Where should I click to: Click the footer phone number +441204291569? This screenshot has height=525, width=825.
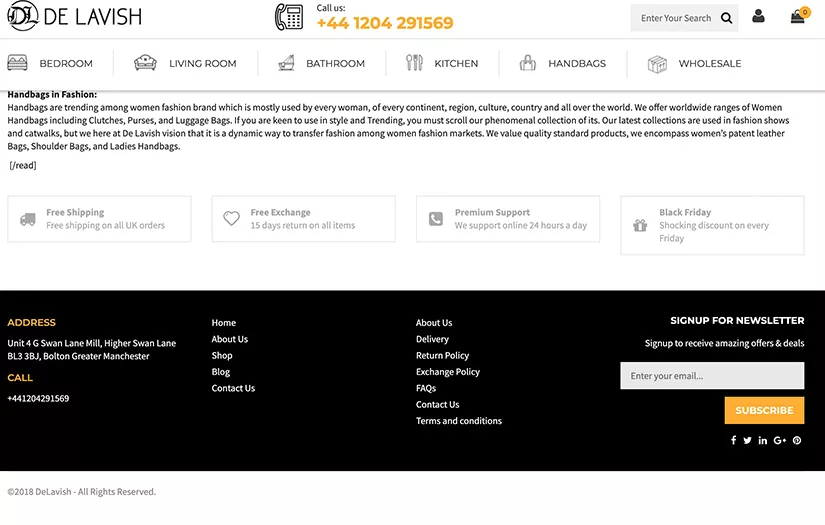[38, 398]
